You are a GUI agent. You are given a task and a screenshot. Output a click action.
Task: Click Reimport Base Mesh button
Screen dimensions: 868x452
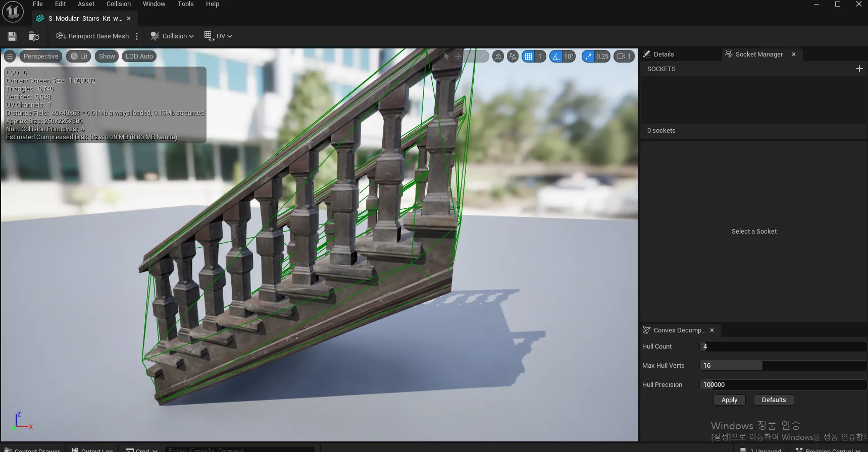coord(92,36)
